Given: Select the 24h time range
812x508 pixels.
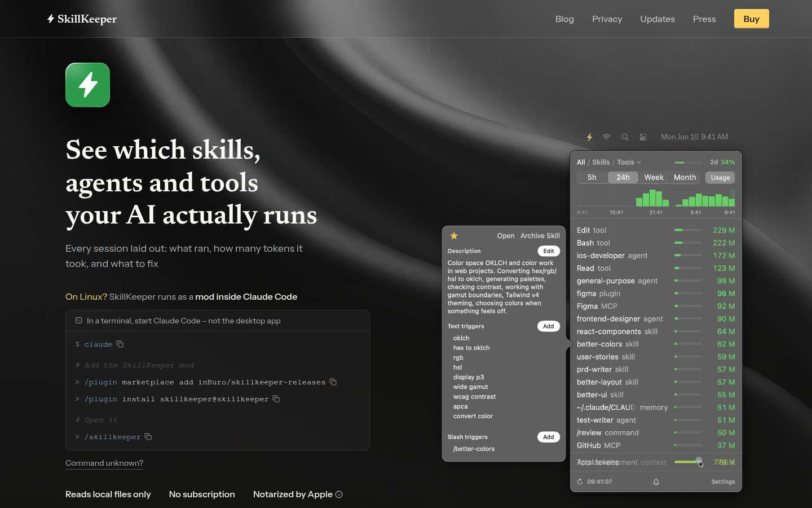Looking at the screenshot, I should [x=623, y=177].
